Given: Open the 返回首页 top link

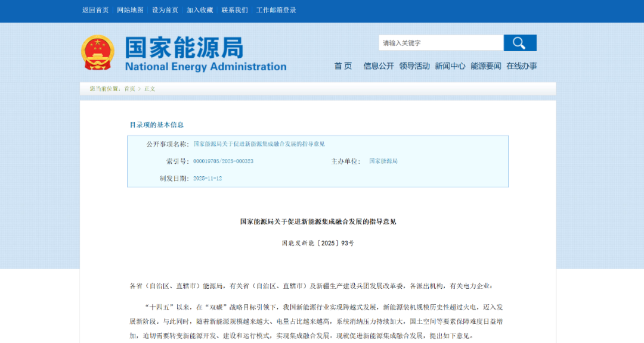Looking at the screenshot, I should coord(95,10).
